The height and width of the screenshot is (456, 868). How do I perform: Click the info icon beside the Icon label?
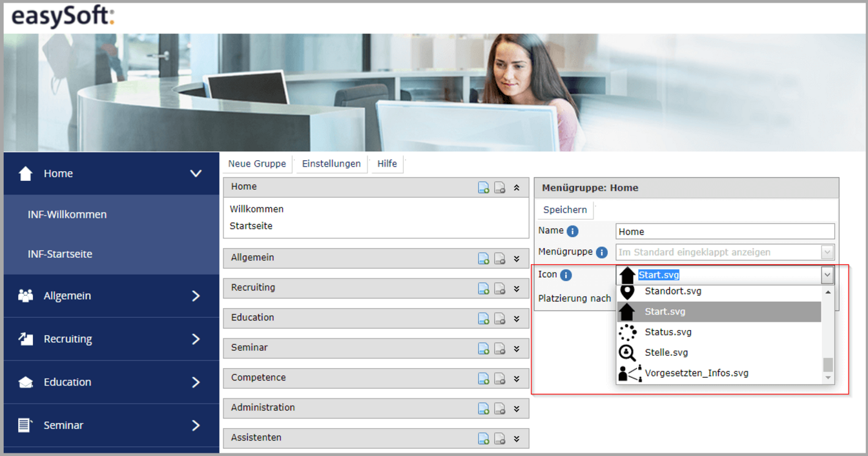pyautogui.click(x=566, y=275)
